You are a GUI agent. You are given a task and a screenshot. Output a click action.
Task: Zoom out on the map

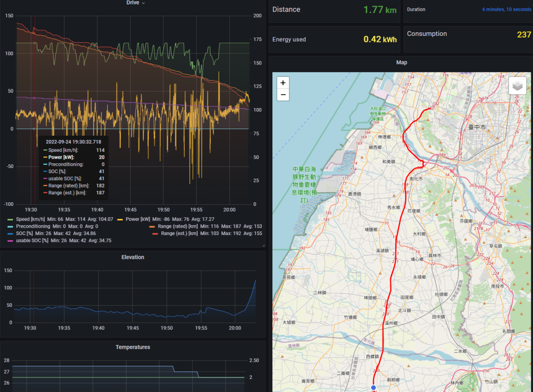click(x=283, y=95)
